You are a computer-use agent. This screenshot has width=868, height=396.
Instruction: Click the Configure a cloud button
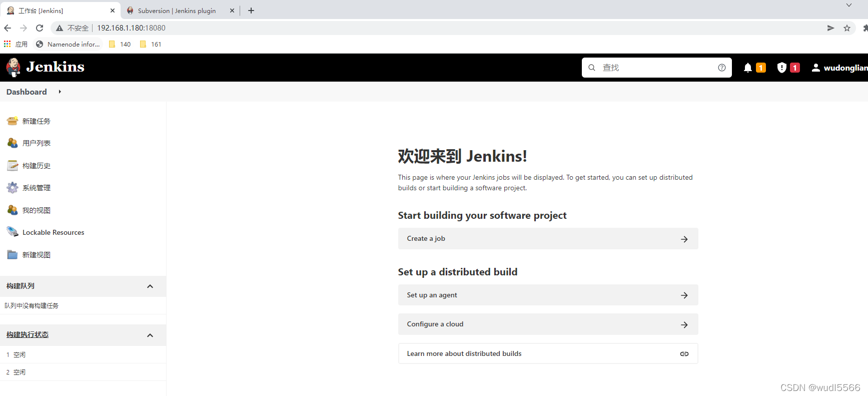548,324
